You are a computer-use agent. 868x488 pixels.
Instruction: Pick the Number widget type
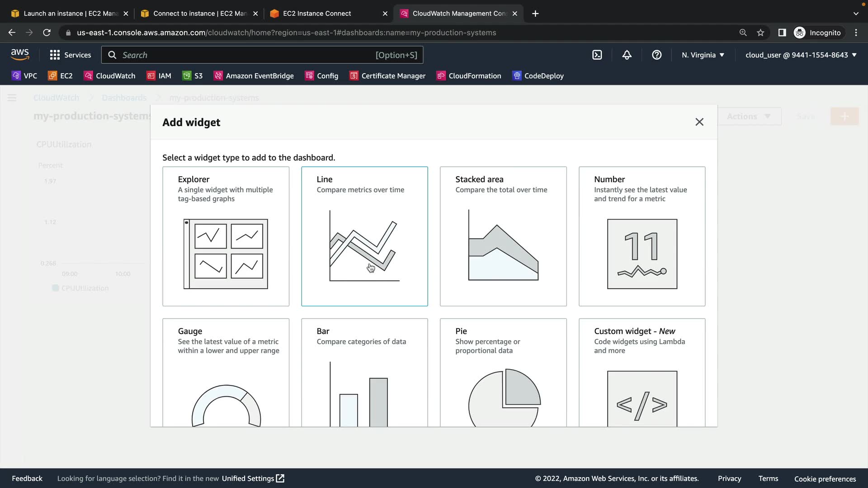tap(642, 236)
